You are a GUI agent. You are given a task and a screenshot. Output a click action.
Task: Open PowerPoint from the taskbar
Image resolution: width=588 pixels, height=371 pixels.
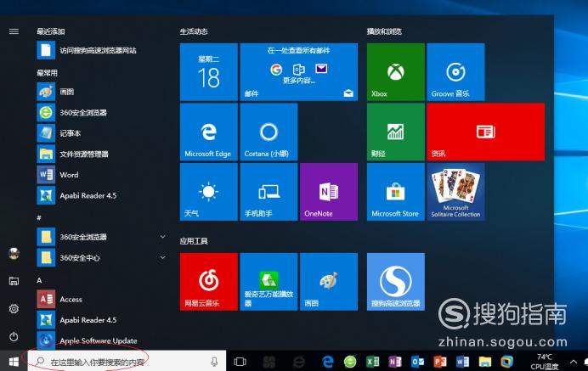point(440,362)
